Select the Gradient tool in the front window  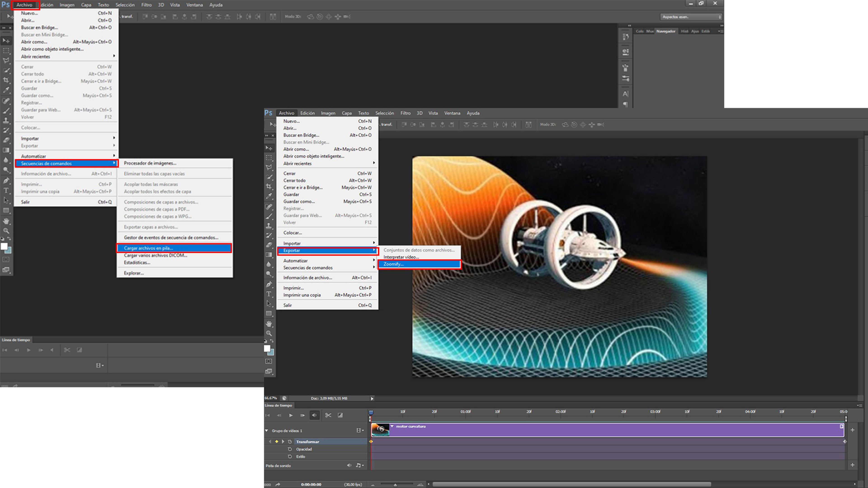[x=269, y=255]
